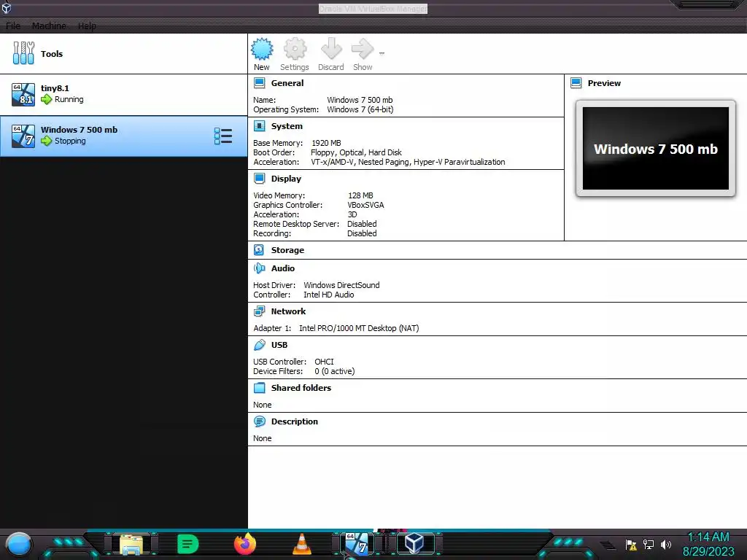
Task: Click the Network section icon
Action: tap(259, 311)
